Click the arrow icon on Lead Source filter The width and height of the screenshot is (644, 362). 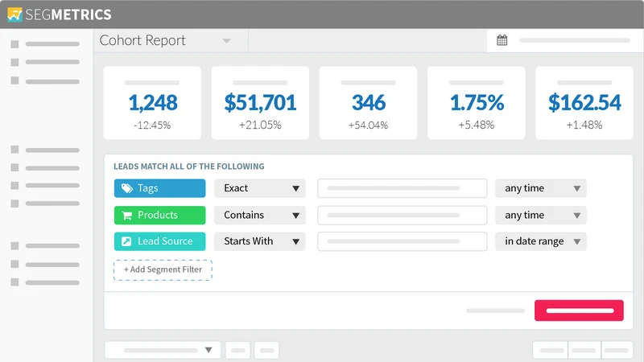coord(126,241)
